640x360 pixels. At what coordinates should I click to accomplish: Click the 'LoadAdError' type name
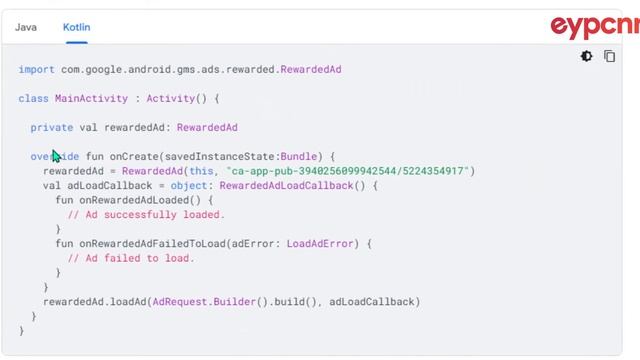tap(320, 244)
